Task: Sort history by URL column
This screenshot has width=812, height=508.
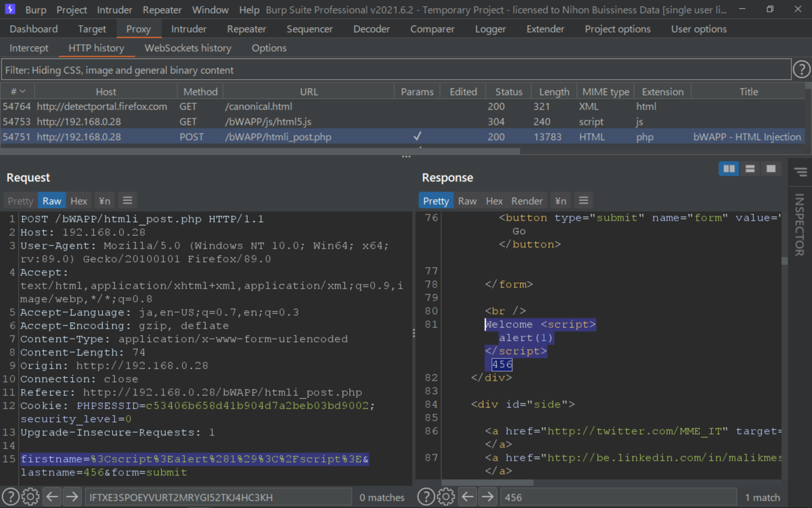Action: pos(309,91)
